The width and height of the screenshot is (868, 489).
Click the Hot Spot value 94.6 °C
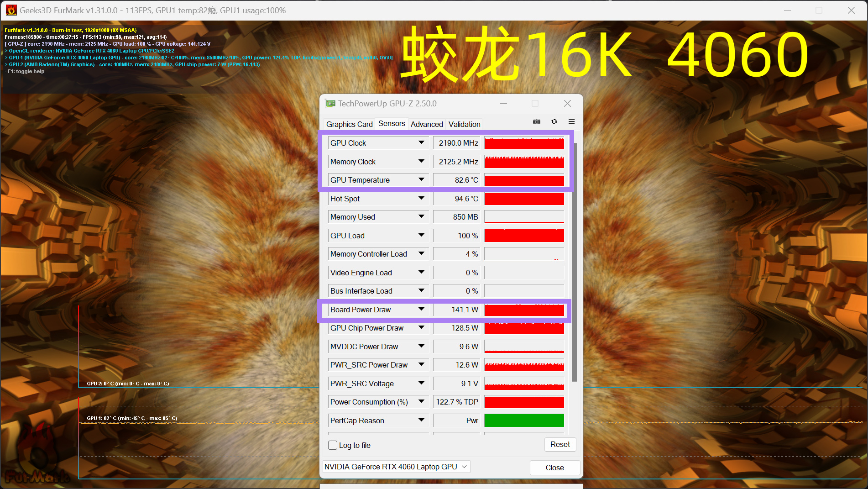point(456,199)
